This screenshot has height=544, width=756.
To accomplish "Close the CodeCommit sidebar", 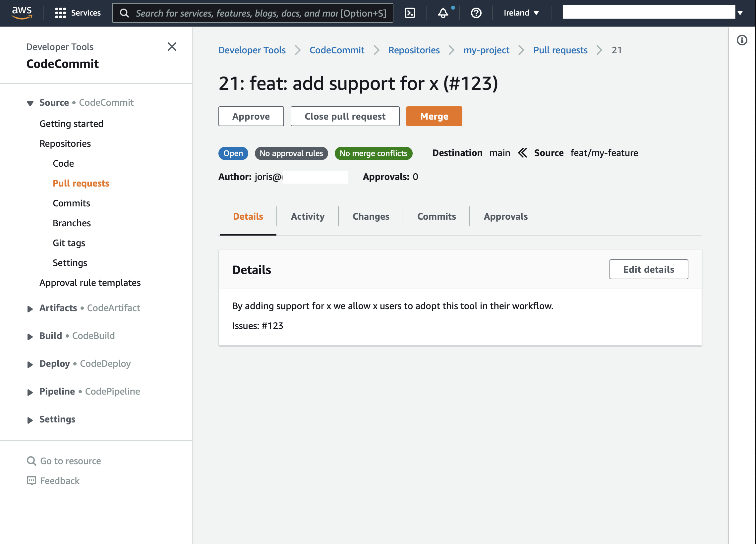I will pos(172,47).
